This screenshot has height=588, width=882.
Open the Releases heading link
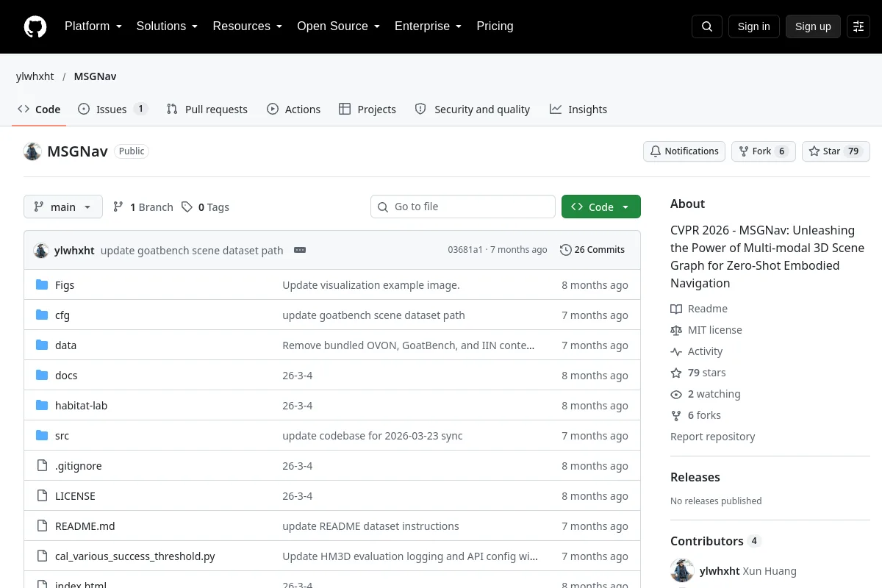[695, 477]
